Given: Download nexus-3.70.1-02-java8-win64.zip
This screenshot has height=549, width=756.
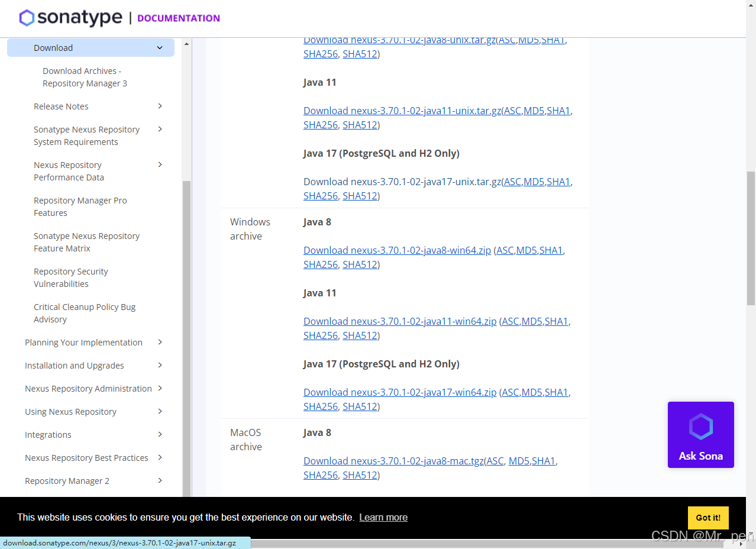Looking at the screenshot, I should (x=397, y=250).
